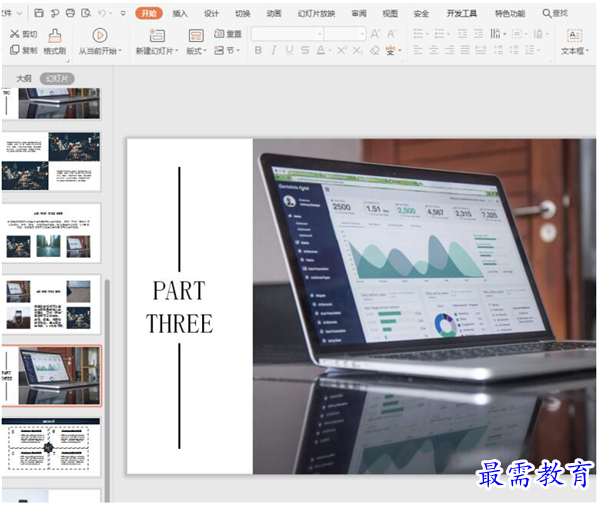
Task: Toggle numbered list button
Action: [439, 34]
